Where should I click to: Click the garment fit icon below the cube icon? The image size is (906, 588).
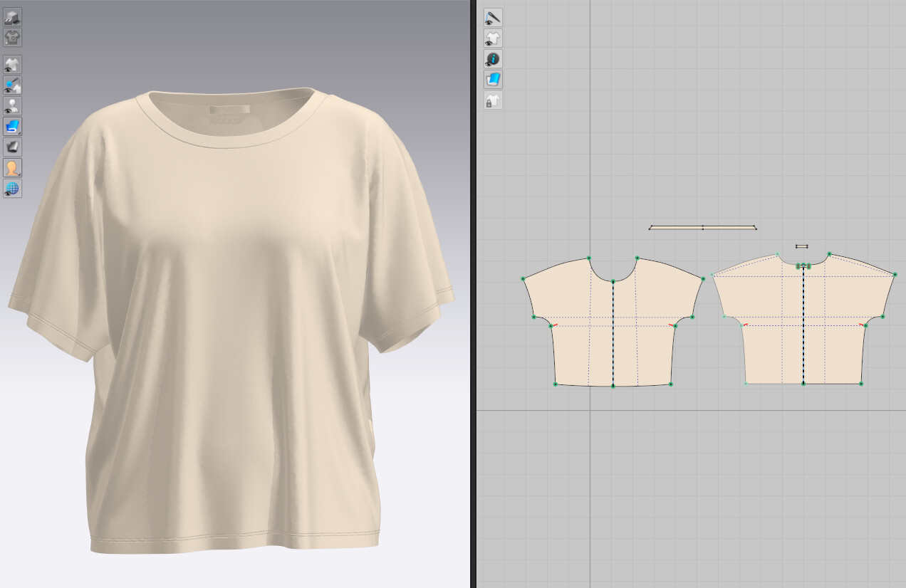13,37
